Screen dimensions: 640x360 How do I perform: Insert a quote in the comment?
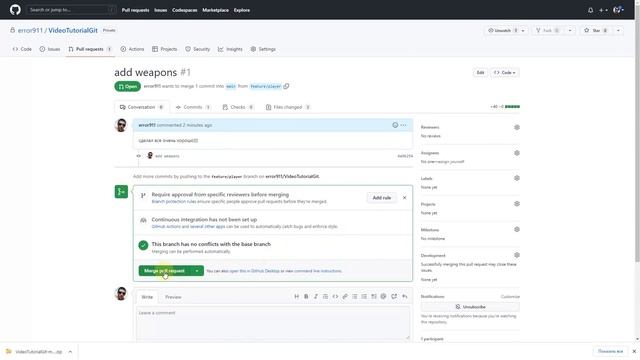click(325, 296)
